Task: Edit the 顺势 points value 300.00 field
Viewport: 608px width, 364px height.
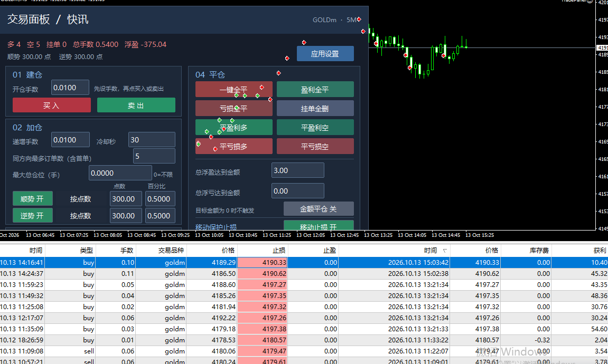Action: coord(126,199)
